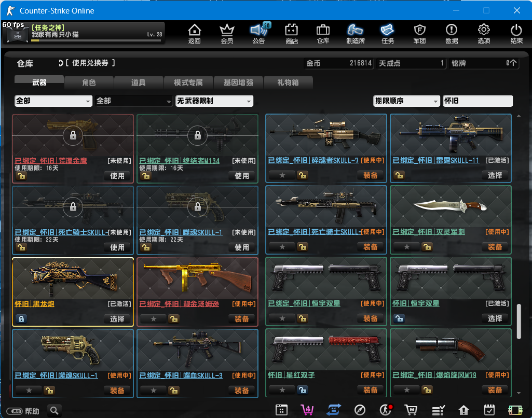Click the inventory scrollbar thumb
The width and height of the screenshot is (532, 418).
tap(519, 322)
